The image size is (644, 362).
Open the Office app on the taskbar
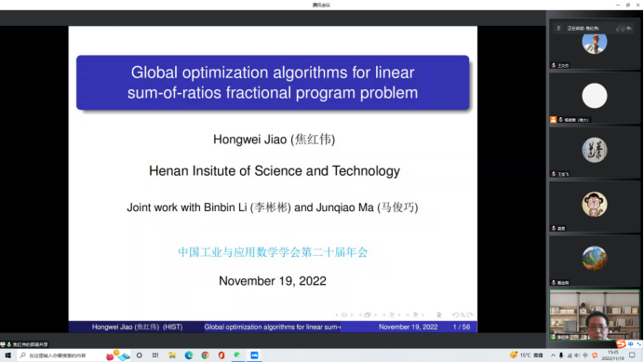click(221, 355)
